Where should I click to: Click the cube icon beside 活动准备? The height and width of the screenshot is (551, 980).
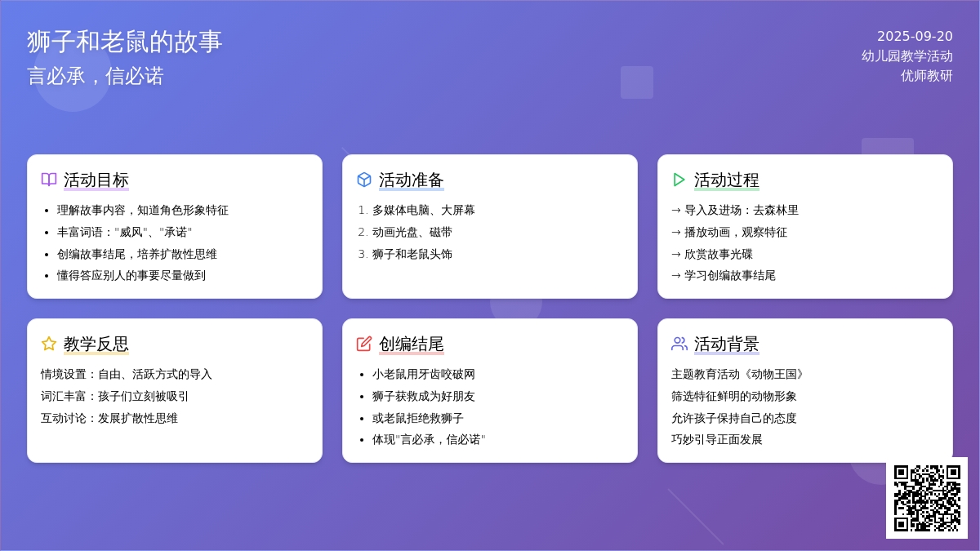click(x=364, y=180)
